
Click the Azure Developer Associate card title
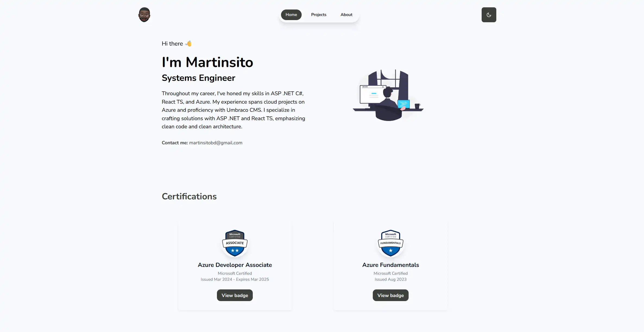coord(235,265)
